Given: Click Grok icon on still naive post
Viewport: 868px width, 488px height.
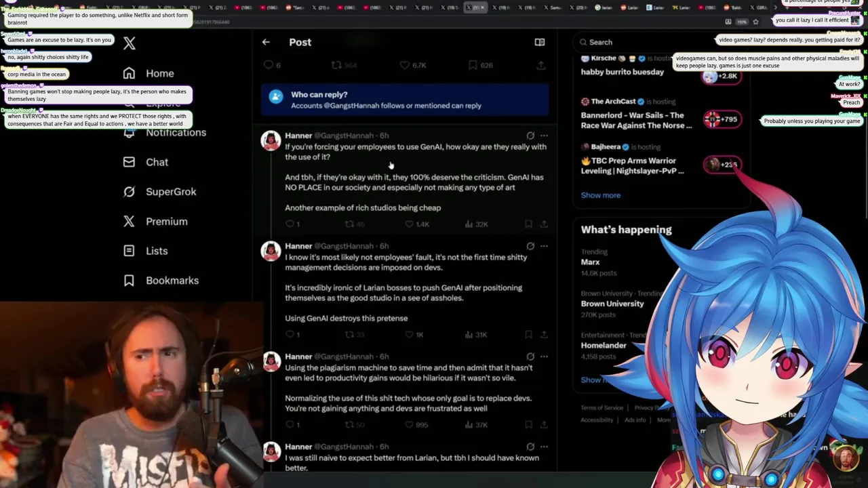Looking at the screenshot, I should 530,447.
